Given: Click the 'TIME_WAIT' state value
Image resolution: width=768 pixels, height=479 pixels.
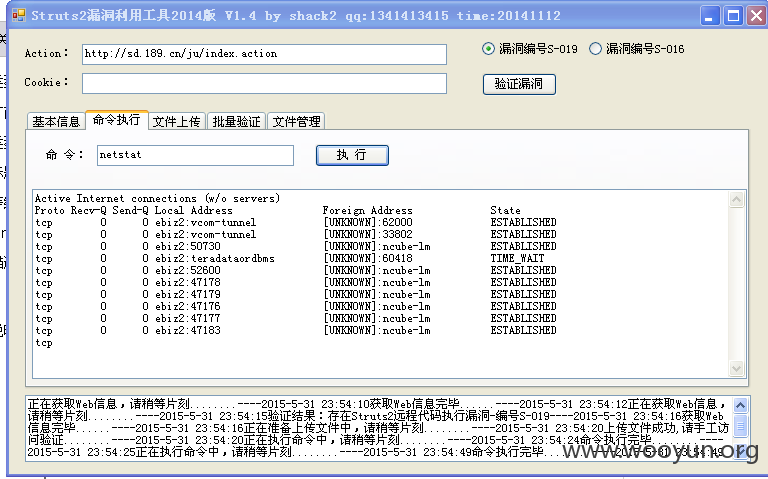Looking at the screenshot, I should (x=517, y=259).
